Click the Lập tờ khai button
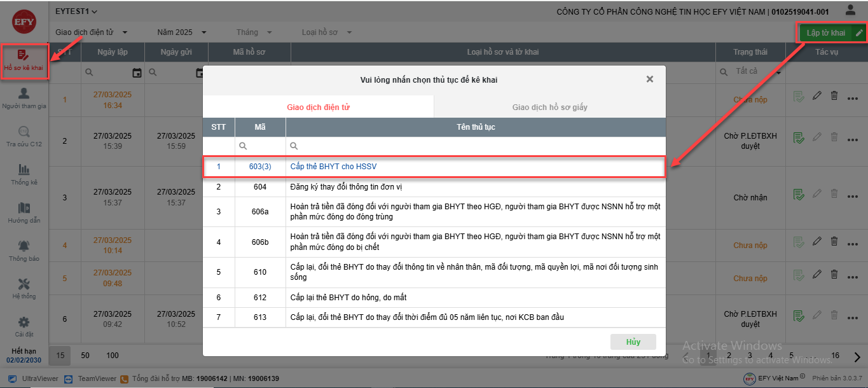The image size is (868, 388). (x=825, y=33)
